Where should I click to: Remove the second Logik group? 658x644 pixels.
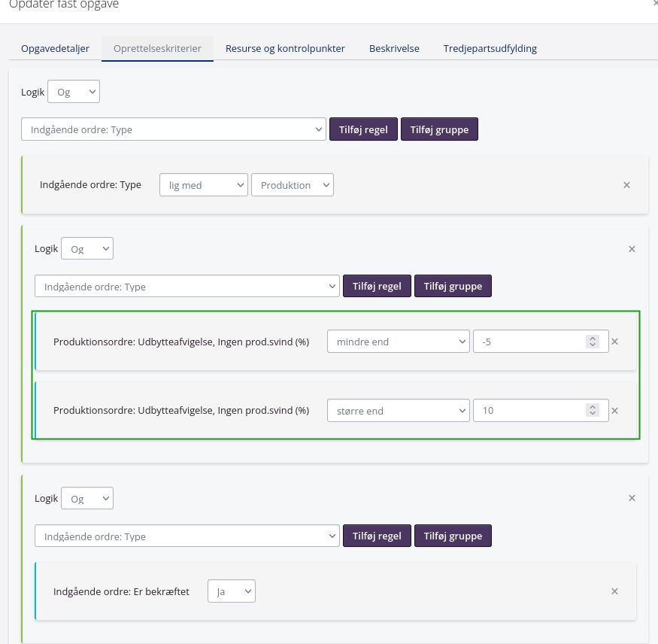click(x=632, y=249)
